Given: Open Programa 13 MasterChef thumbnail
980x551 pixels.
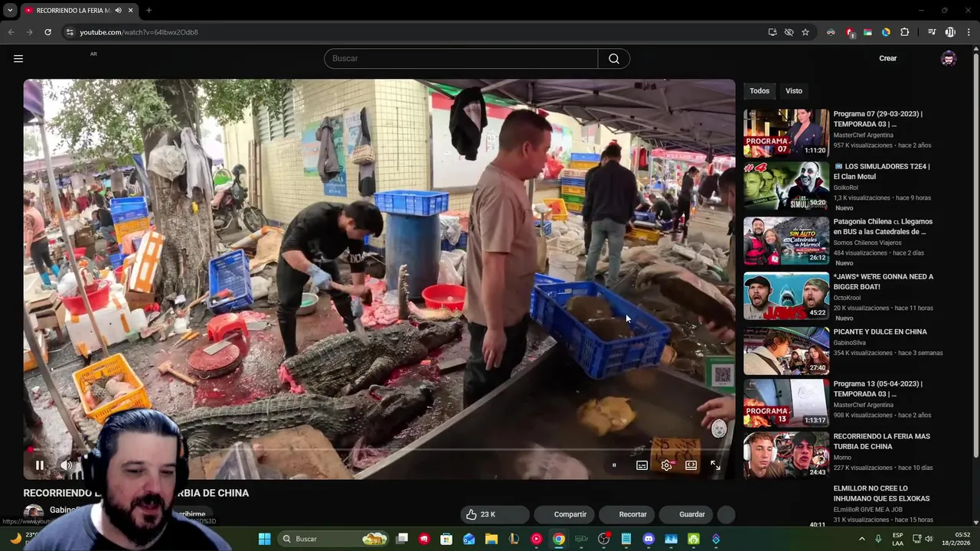Looking at the screenshot, I should (786, 403).
